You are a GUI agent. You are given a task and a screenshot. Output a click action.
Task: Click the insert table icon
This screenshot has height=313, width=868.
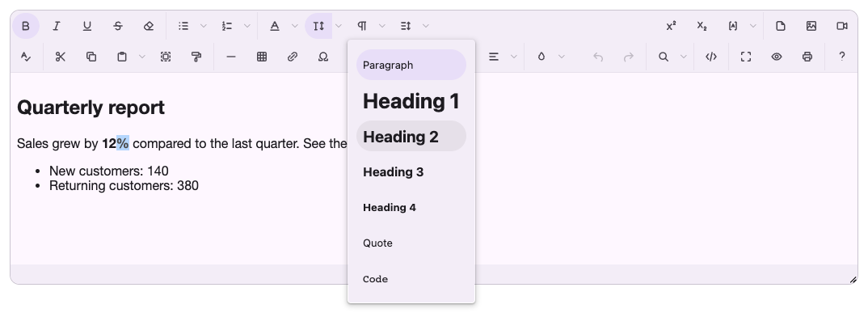(262, 57)
